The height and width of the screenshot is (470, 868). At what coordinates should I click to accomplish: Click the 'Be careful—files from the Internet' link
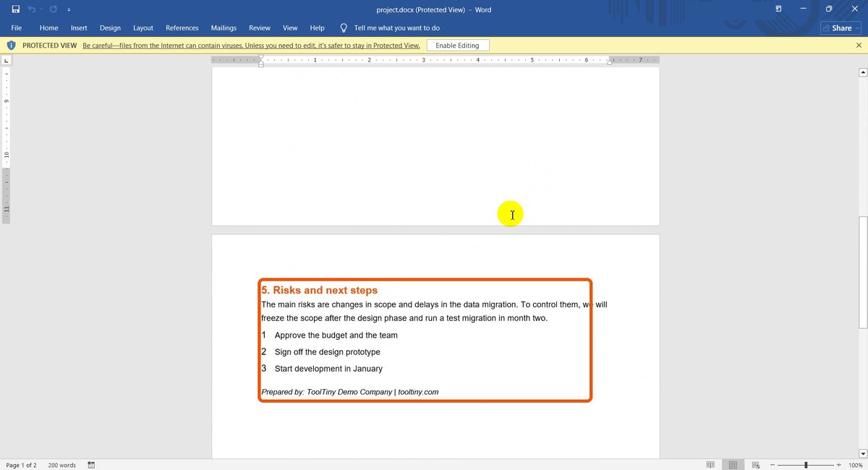[x=251, y=46]
